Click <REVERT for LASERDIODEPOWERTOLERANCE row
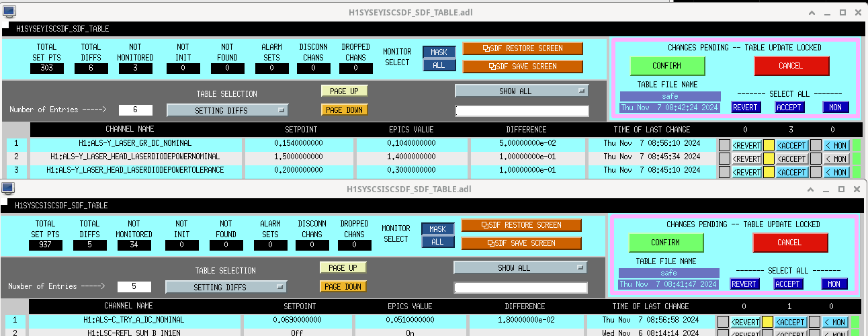Image resolution: width=868 pixels, height=336 pixels. (x=746, y=172)
